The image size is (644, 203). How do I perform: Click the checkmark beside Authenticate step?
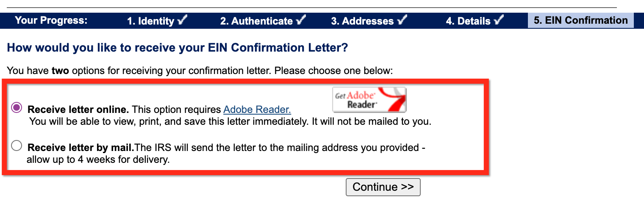coord(302,20)
